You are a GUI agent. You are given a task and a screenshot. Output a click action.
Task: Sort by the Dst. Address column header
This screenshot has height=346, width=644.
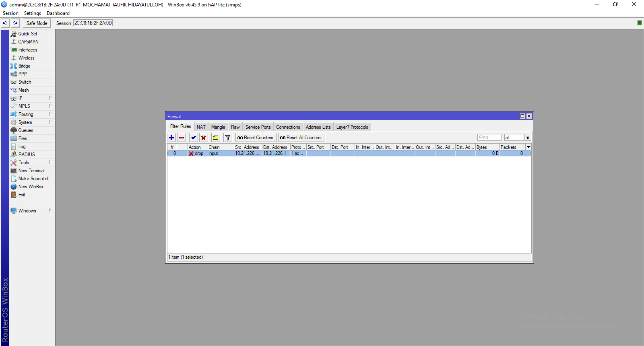point(276,147)
